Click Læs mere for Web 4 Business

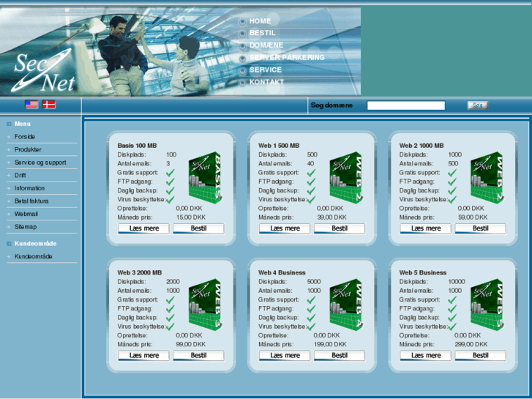[x=285, y=356]
